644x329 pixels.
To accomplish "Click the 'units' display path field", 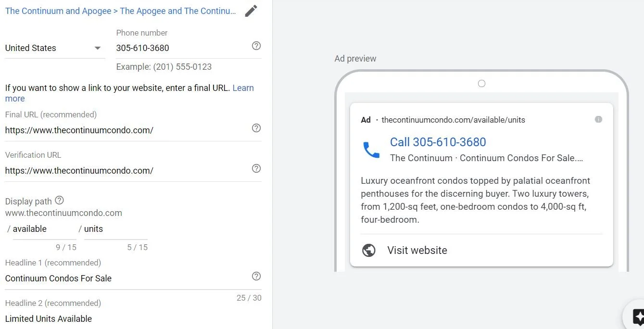I will (115, 229).
